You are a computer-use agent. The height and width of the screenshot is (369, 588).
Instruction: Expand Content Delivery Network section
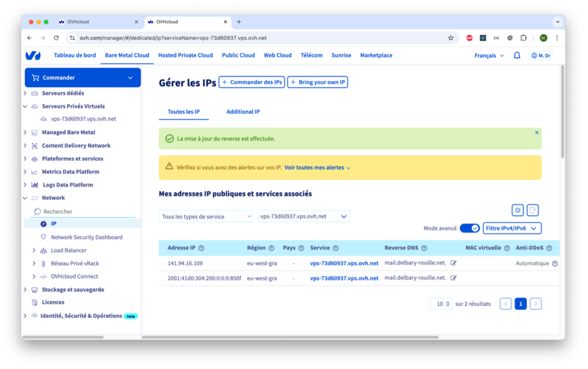point(25,145)
